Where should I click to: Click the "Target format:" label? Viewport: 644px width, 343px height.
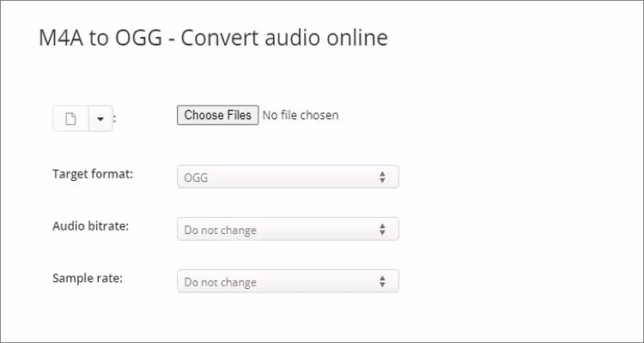93,174
